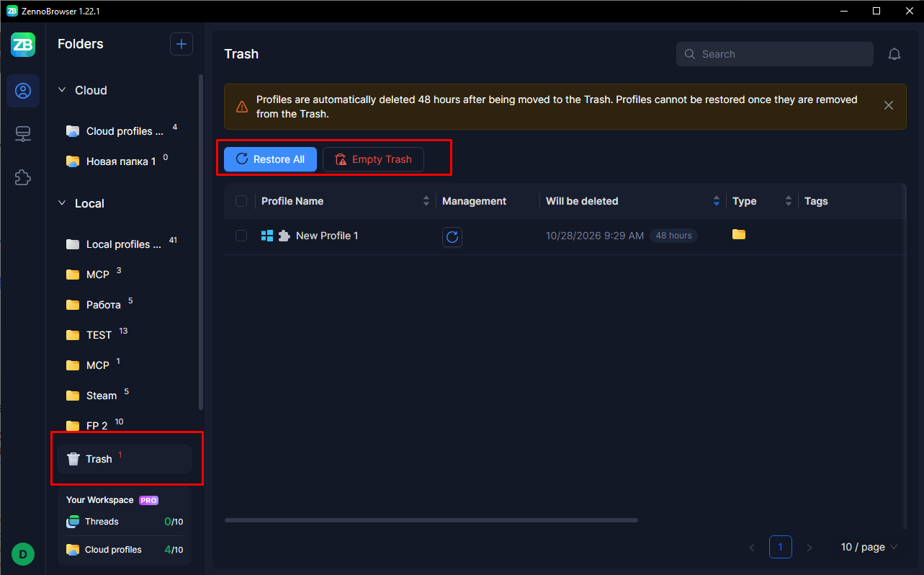924x575 pixels.
Task: Dismiss the Trash warning banner
Action: point(889,105)
